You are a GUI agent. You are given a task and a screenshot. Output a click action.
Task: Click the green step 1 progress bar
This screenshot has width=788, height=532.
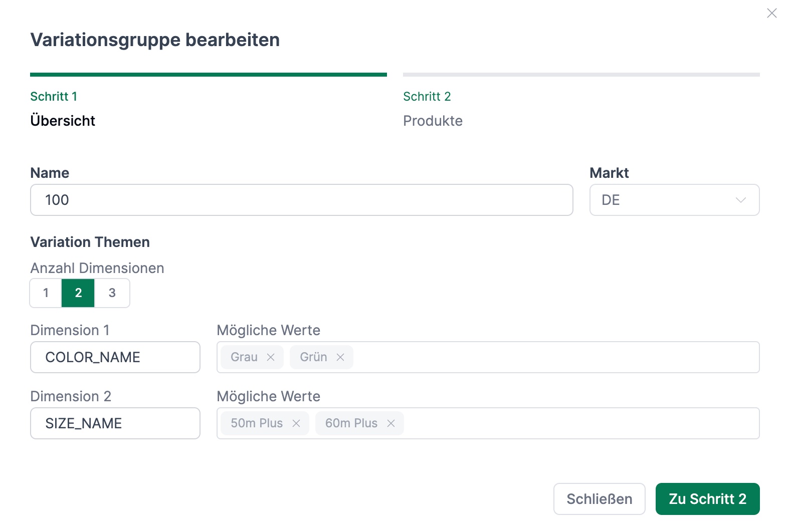[208, 75]
